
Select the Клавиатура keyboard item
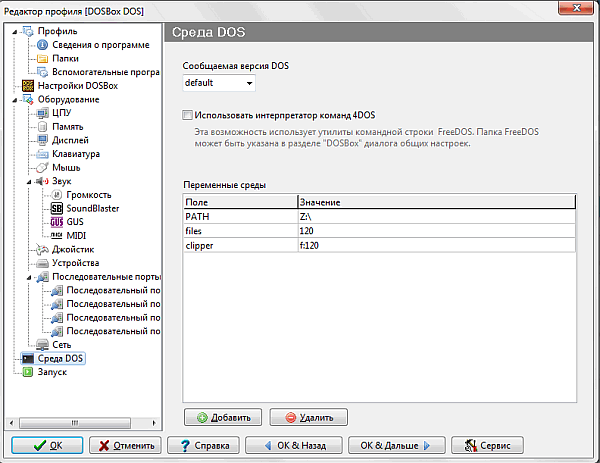point(75,154)
